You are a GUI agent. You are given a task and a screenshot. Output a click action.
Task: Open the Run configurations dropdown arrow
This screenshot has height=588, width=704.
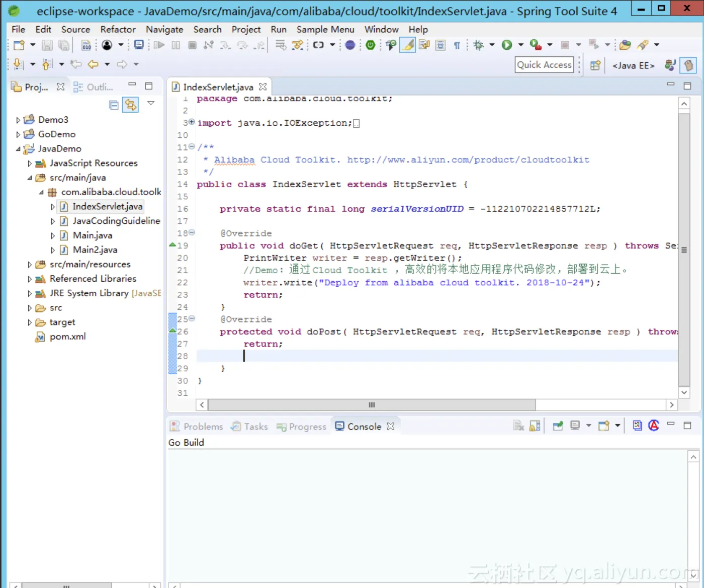point(520,45)
